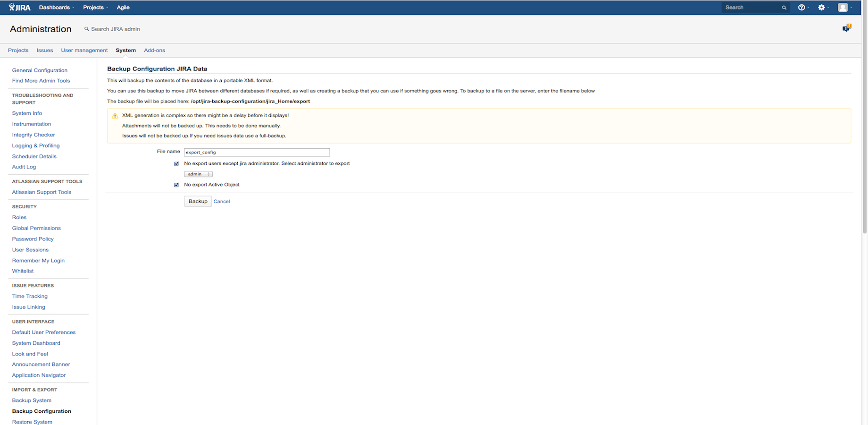This screenshot has width=868, height=425.
Task: Open Look and Feel
Action: click(30, 354)
